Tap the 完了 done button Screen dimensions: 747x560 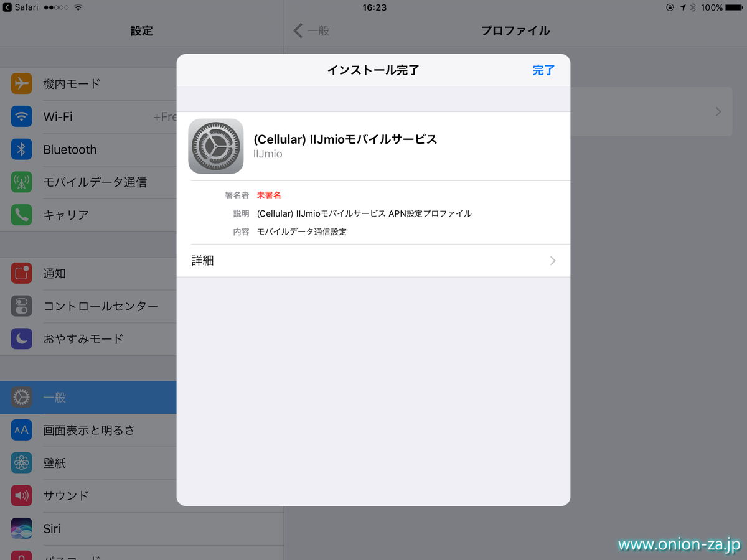click(543, 70)
